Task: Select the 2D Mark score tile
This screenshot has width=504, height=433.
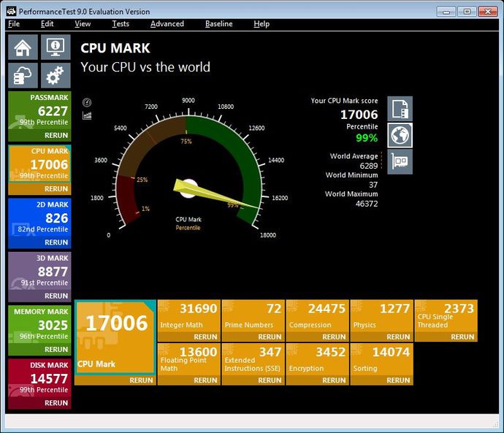Action: coord(39,218)
